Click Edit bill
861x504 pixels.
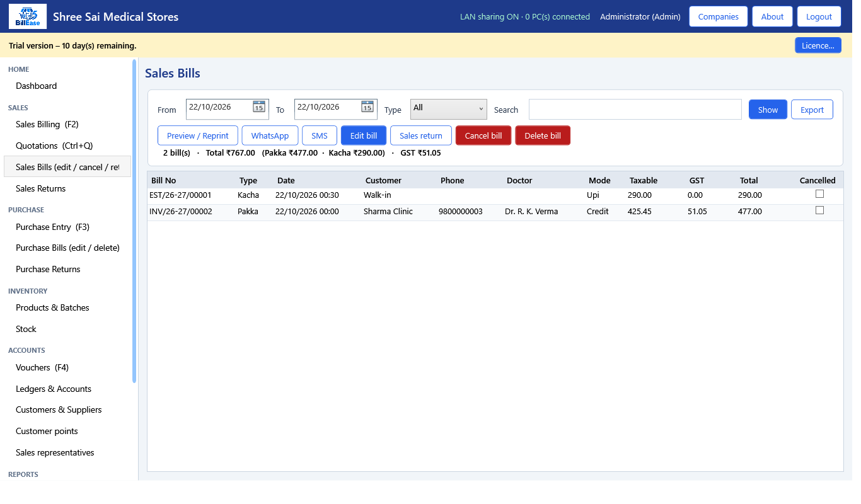(364, 135)
